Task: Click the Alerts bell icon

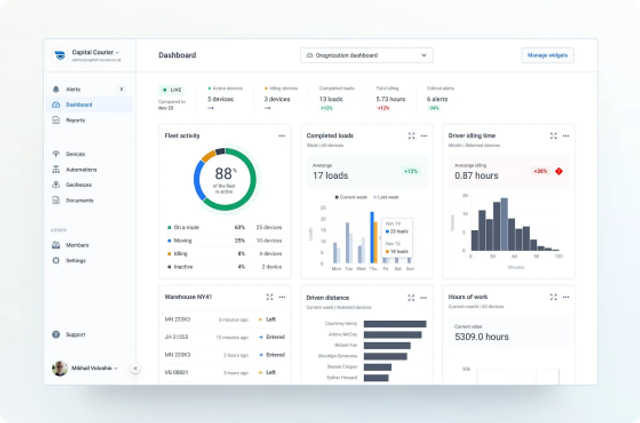Action: 56,89
